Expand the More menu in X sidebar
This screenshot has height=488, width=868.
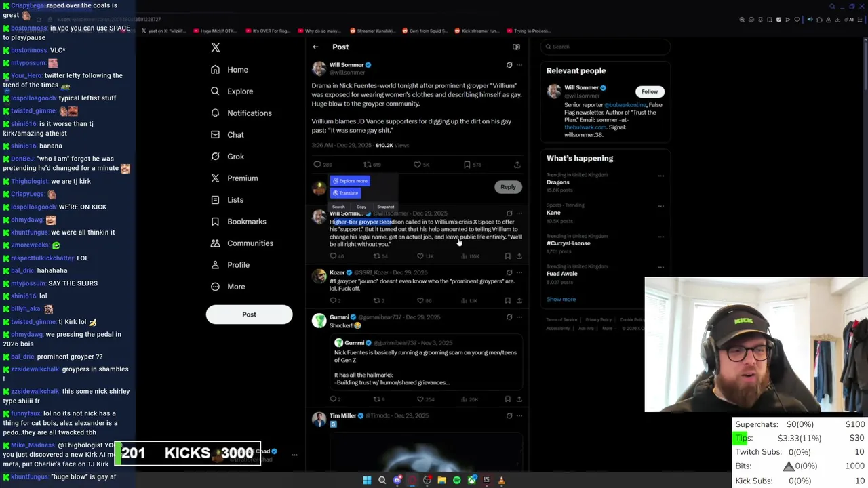(228, 287)
